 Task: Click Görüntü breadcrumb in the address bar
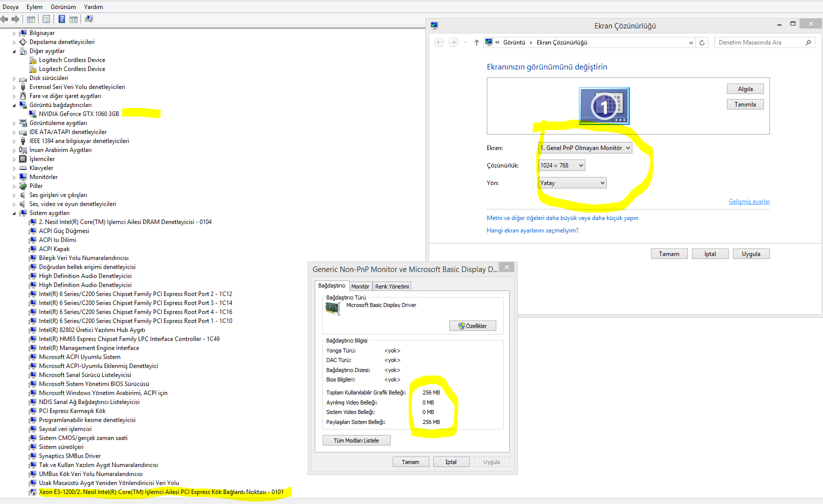pyautogui.click(x=514, y=42)
